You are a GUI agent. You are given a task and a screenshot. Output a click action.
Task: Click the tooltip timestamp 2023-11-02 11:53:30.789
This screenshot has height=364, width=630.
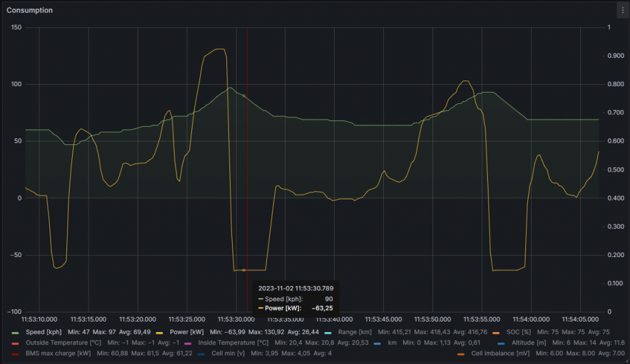[x=296, y=288]
